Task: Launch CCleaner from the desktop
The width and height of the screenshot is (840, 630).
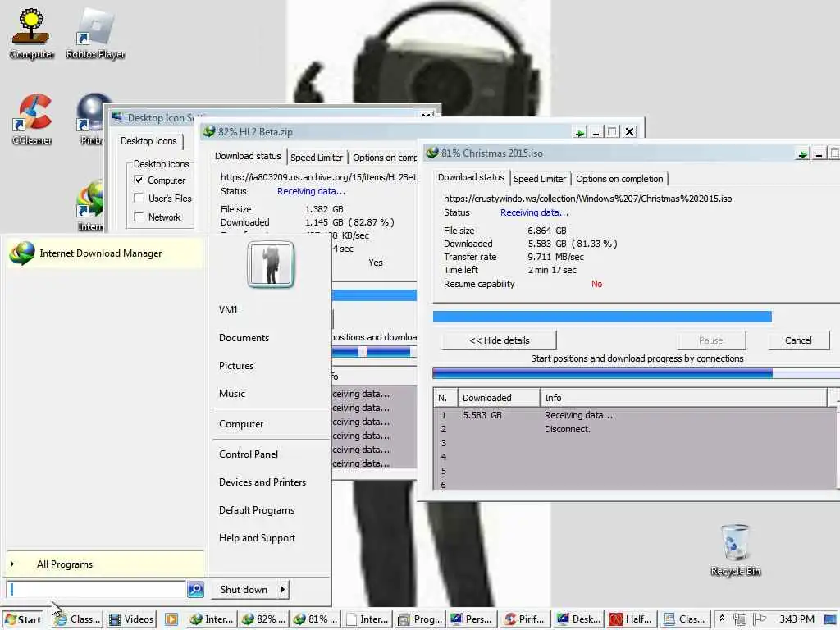Action: pos(32,119)
